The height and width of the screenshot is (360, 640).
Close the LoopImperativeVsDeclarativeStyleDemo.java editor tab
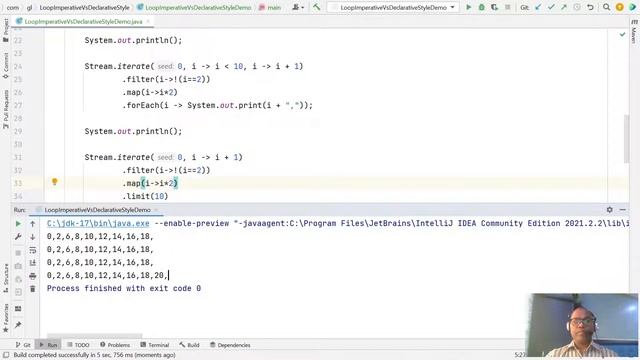click(149, 21)
